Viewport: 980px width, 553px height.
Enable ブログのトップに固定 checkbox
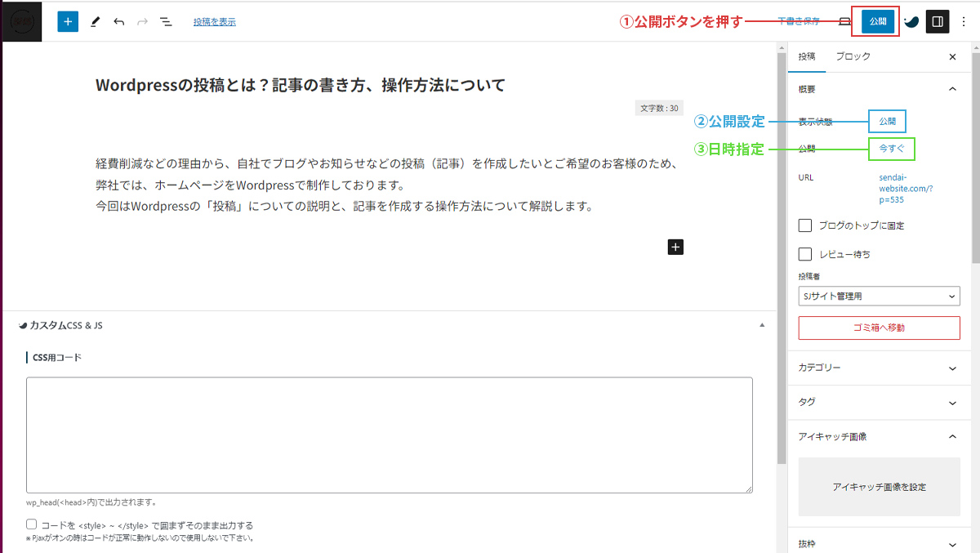tap(805, 225)
